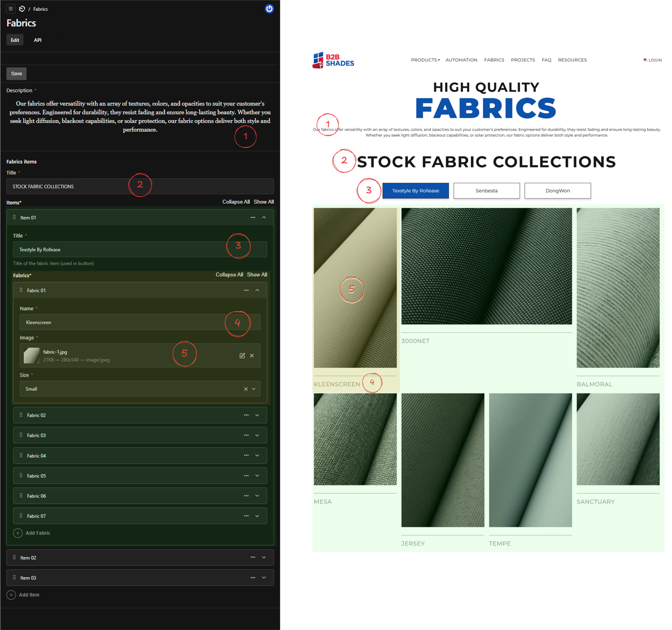This screenshot has width=672, height=630.
Task: Open Fabric 02 three-dot options menu
Action: point(246,415)
